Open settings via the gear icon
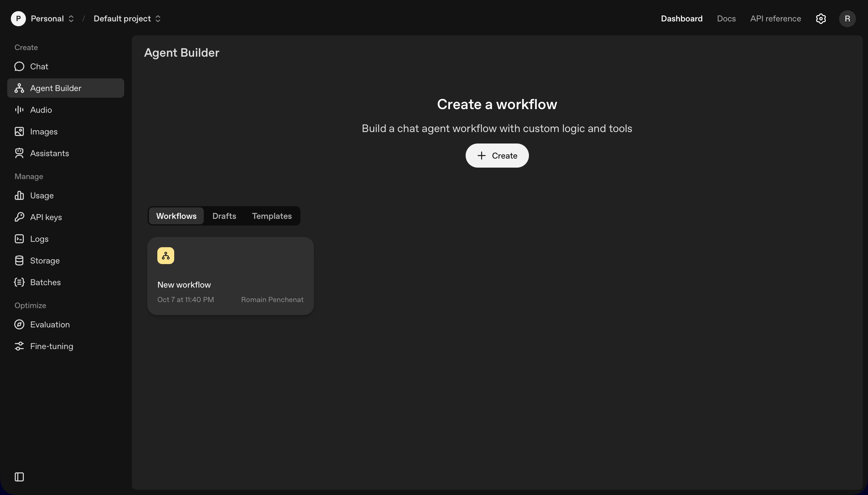This screenshot has width=868, height=495. (x=821, y=19)
